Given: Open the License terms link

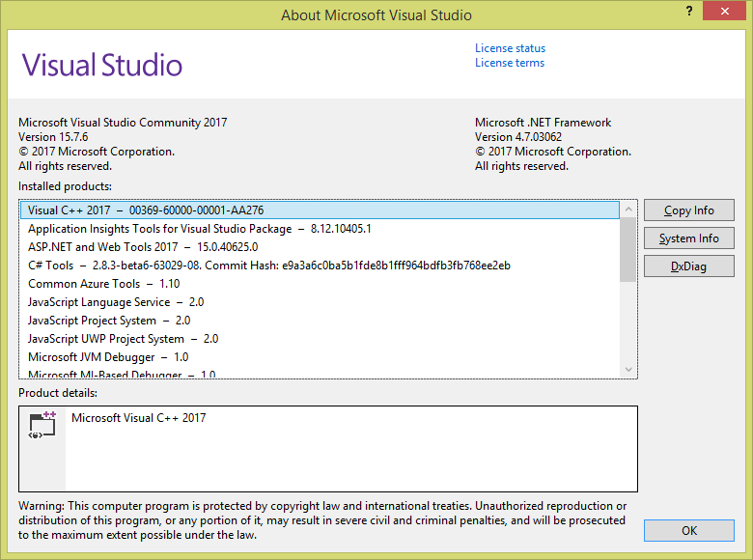Looking at the screenshot, I should [510, 63].
